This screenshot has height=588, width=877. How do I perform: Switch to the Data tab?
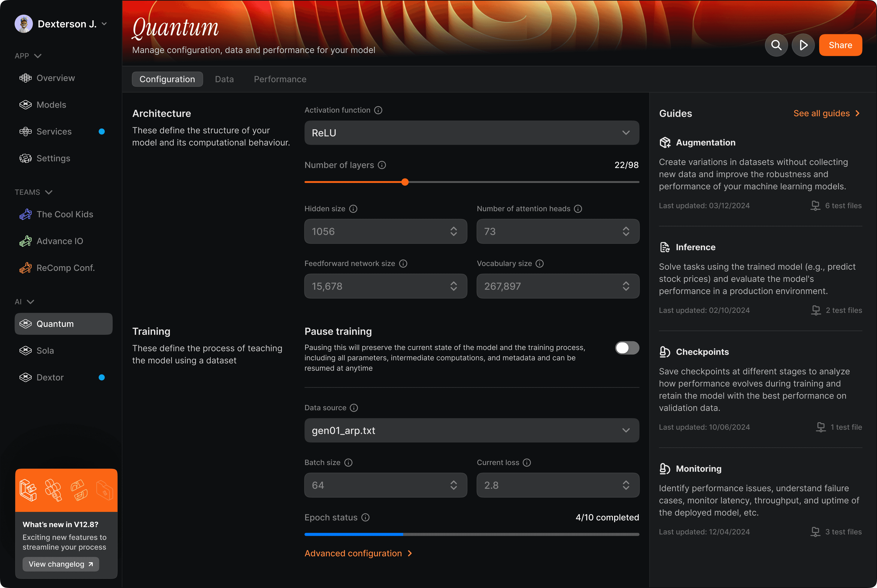coord(224,80)
